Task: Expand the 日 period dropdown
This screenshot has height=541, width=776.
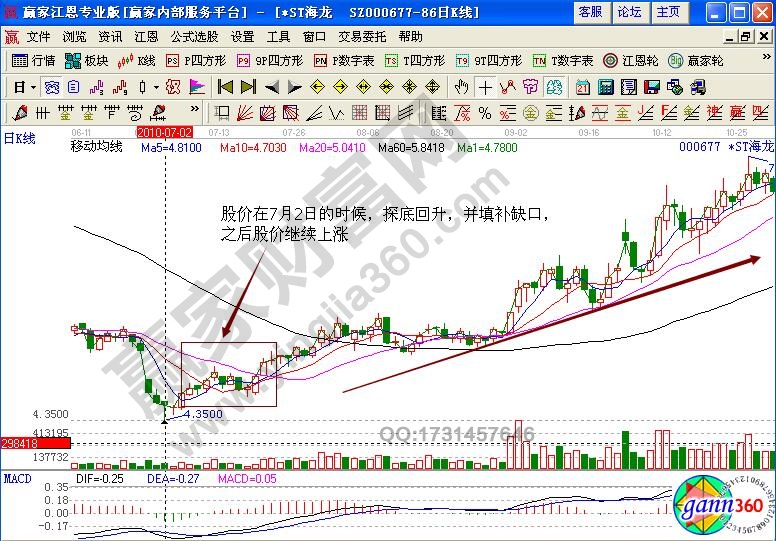Action: pyautogui.click(x=24, y=86)
